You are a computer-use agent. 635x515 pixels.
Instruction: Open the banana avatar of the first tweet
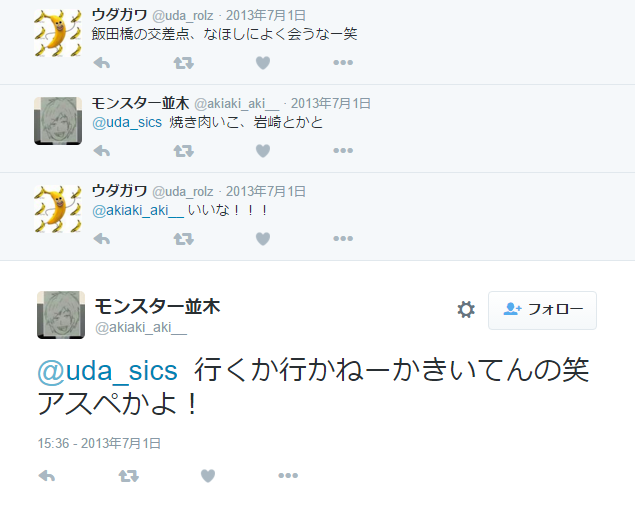click(x=58, y=33)
